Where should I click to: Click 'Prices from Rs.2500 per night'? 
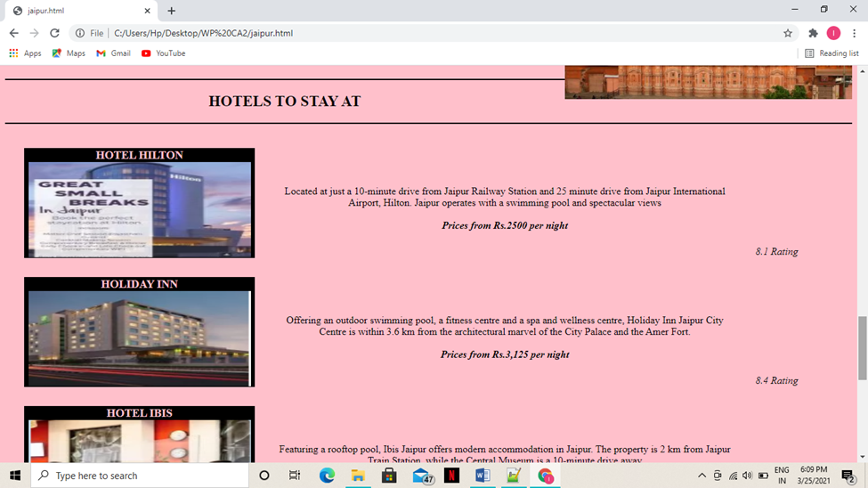[505, 225]
